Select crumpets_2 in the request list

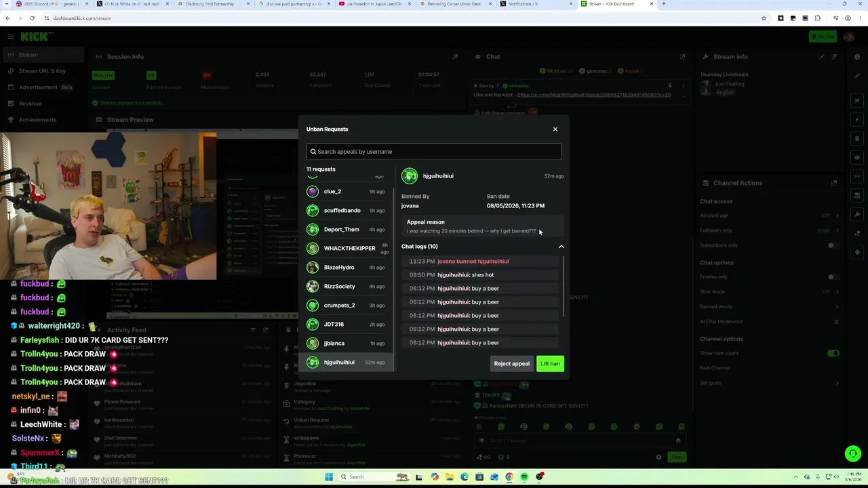[346, 306]
